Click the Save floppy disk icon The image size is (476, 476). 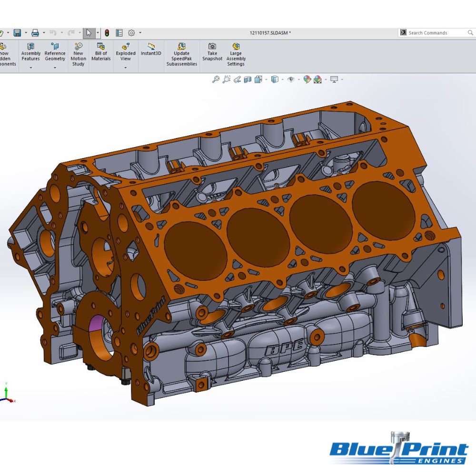click(x=17, y=33)
